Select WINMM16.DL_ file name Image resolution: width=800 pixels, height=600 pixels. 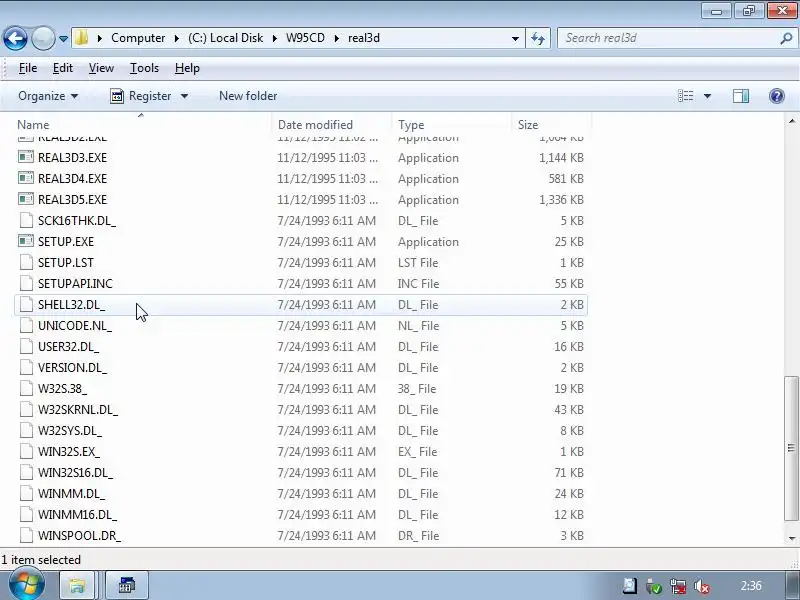(78, 514)
